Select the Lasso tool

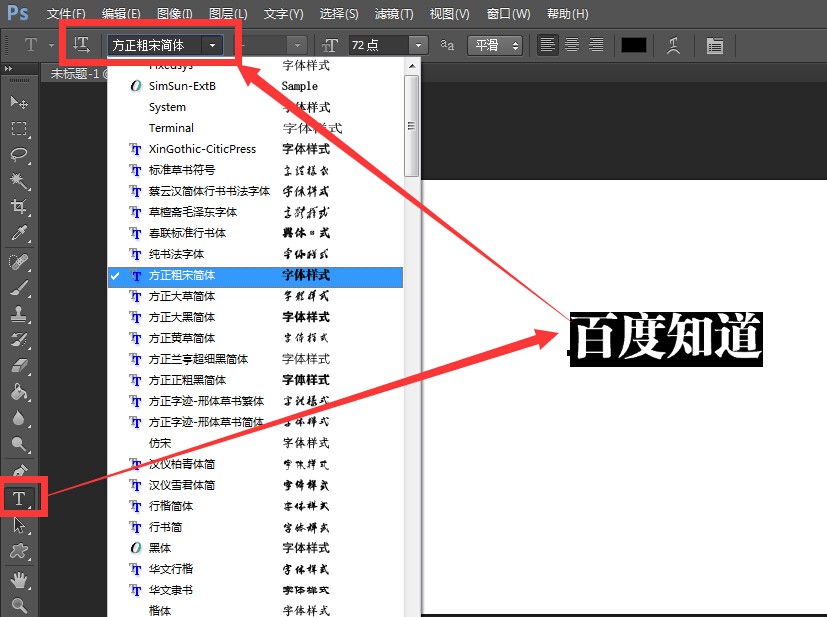(x=20, y=155)
